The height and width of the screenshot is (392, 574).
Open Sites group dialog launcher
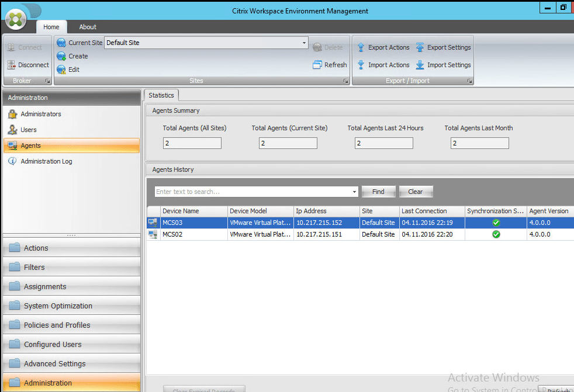coord(345,81)
